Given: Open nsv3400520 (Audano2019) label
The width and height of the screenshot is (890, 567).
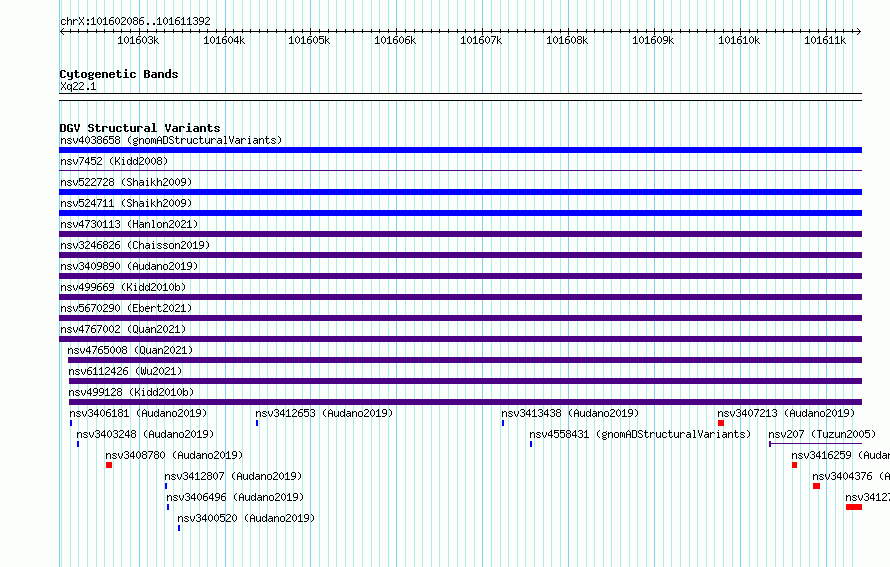Looking at the screenshot, I should (x=246, y=518).
